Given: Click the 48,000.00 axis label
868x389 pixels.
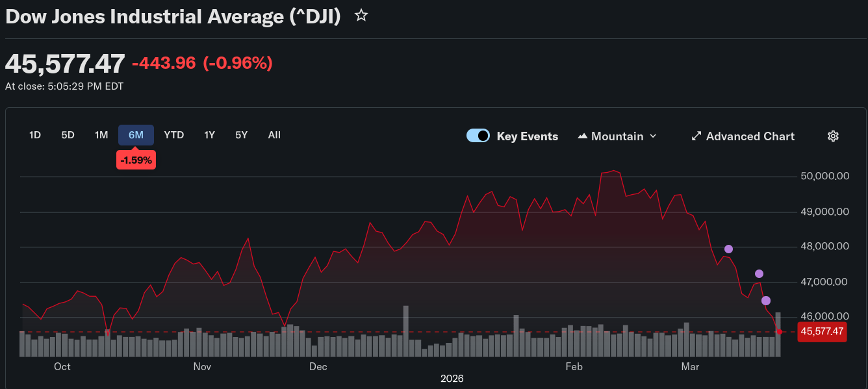Looking at the screenshot, I should 824,247.
